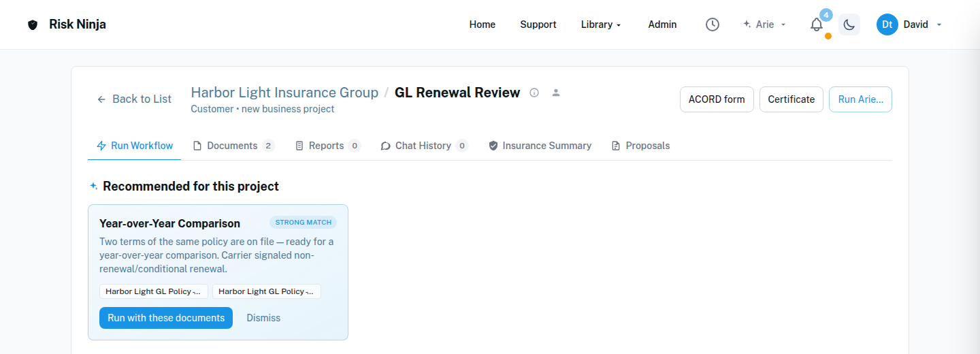Click the Risk Ninja shield logo
The height and width of the screenshot is (354, 980).
[33, 25]
